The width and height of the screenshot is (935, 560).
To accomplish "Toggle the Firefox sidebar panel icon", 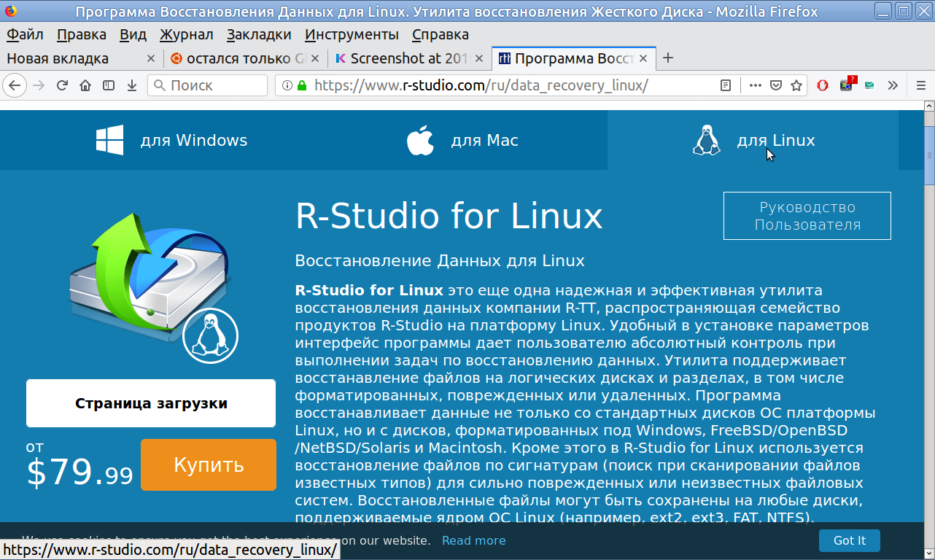I will pyautogui.click(x=109, y=85).
